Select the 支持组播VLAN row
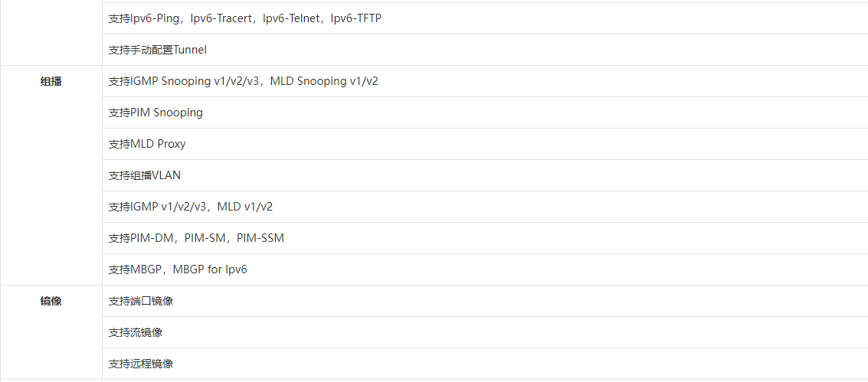Viewport: 868px width, 382px height. [x=145, y=175]
